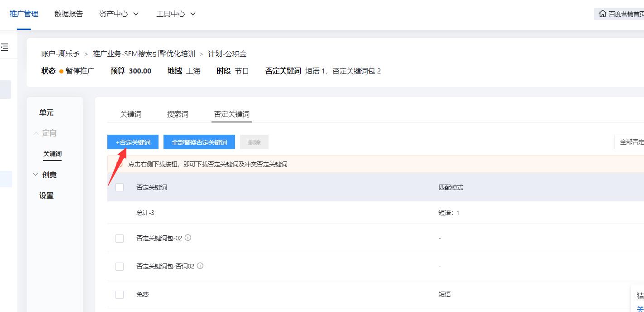This screenshot has height=312, width=644.
Task: Open the 推广管理 tab
Action: 24,14
